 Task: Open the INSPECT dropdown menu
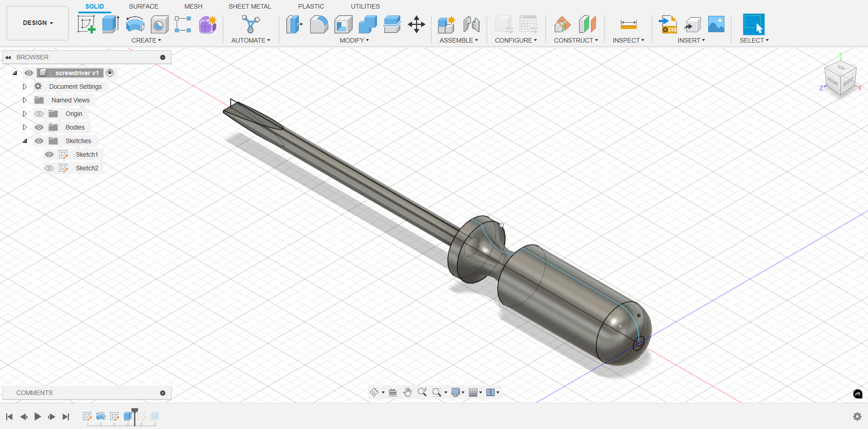628,40
